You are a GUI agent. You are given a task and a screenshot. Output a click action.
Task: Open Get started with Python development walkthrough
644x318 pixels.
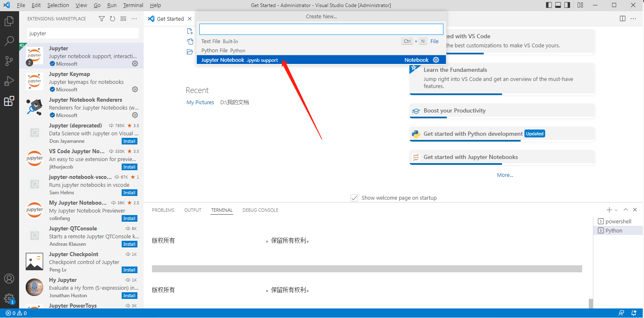coord(502,134)
